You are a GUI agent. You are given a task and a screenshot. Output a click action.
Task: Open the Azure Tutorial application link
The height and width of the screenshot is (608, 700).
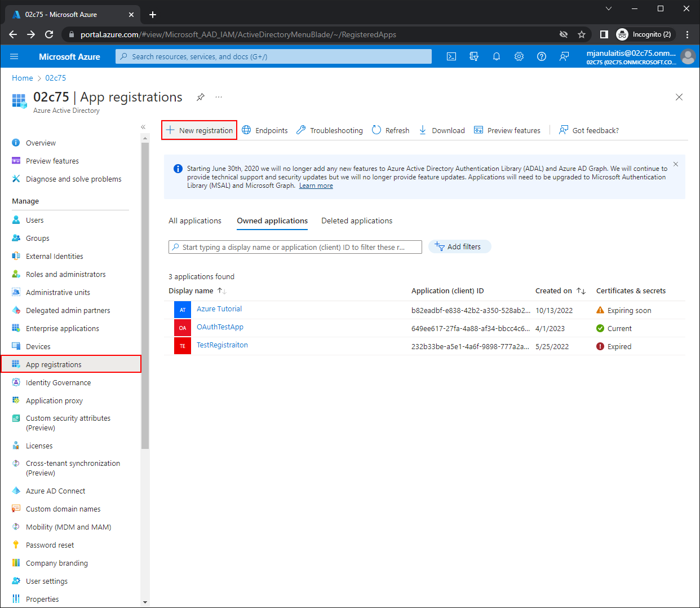click(x=219, y=309)
